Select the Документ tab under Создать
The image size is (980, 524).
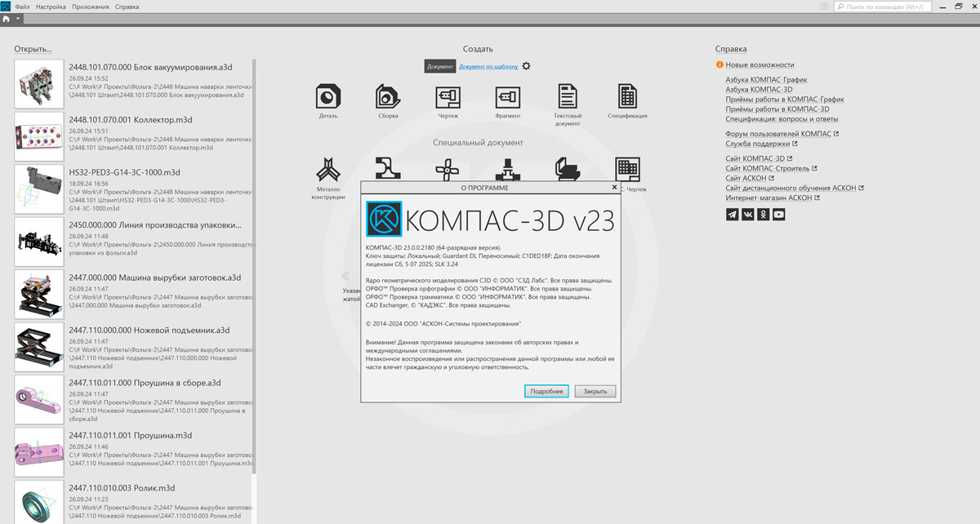(439, 66)
